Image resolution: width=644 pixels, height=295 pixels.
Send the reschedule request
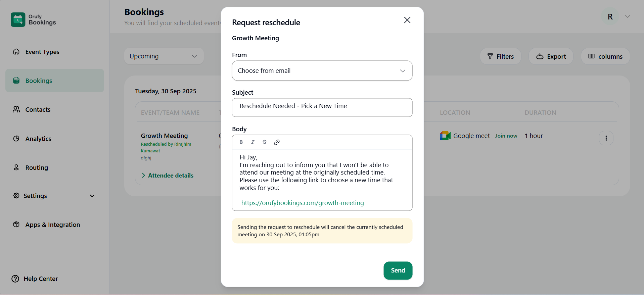pos(398,271)
